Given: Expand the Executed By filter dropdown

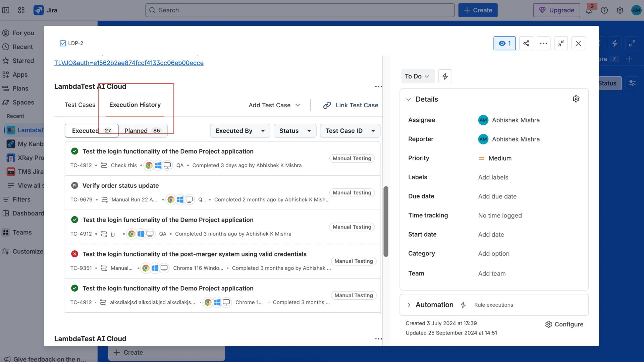Looking at the screenshot, I should tap(240, 131).
